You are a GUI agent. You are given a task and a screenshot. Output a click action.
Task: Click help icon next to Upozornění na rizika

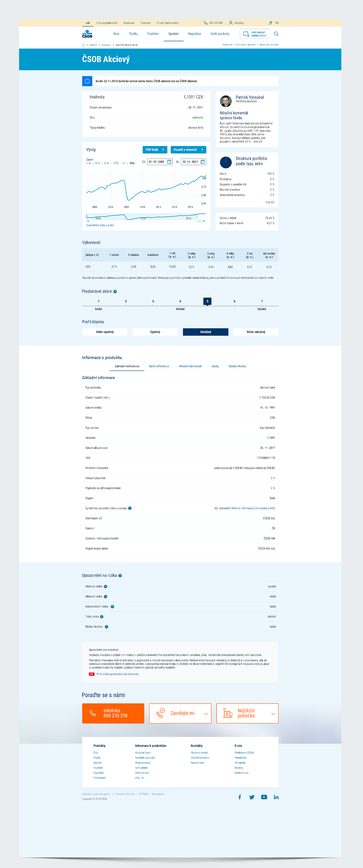click(x=120, y=575)
